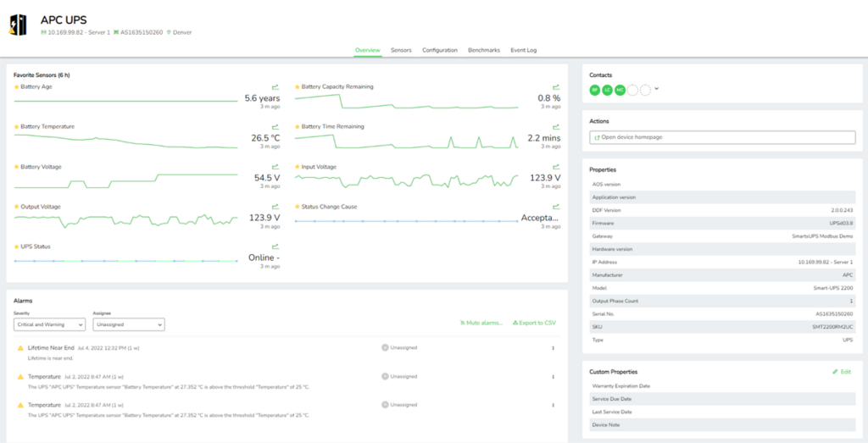
Task: Open the chart icon for Battery Voltage
Action: (x=275, y=167)
